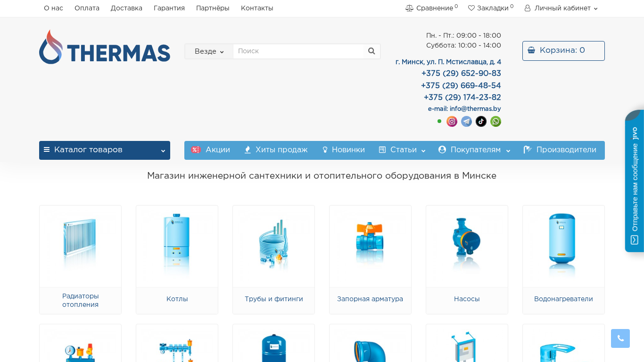Screen dimensions: 644x362
Task: Open the Гарантия page
Action: pyautogui.click(x=169, y=8)
